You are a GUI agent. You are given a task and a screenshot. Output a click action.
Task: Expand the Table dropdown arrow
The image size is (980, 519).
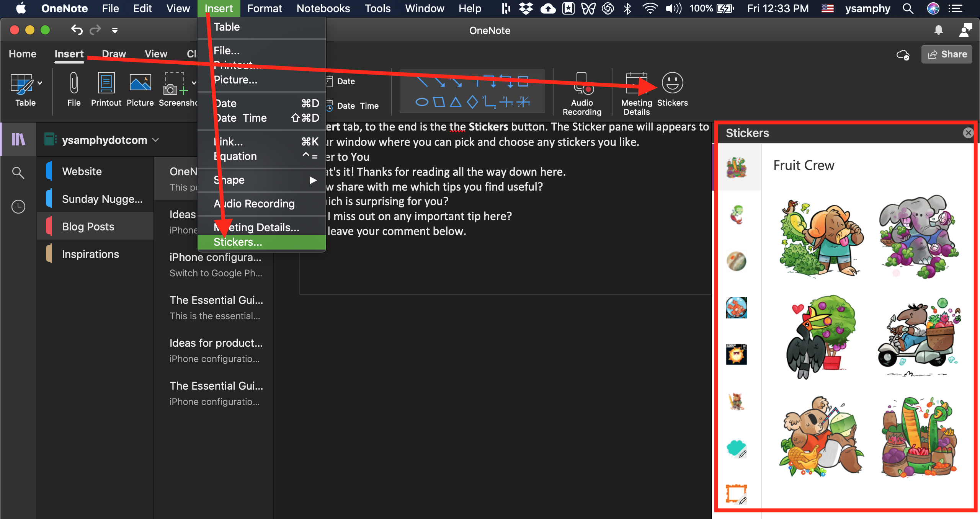(40, 83)
